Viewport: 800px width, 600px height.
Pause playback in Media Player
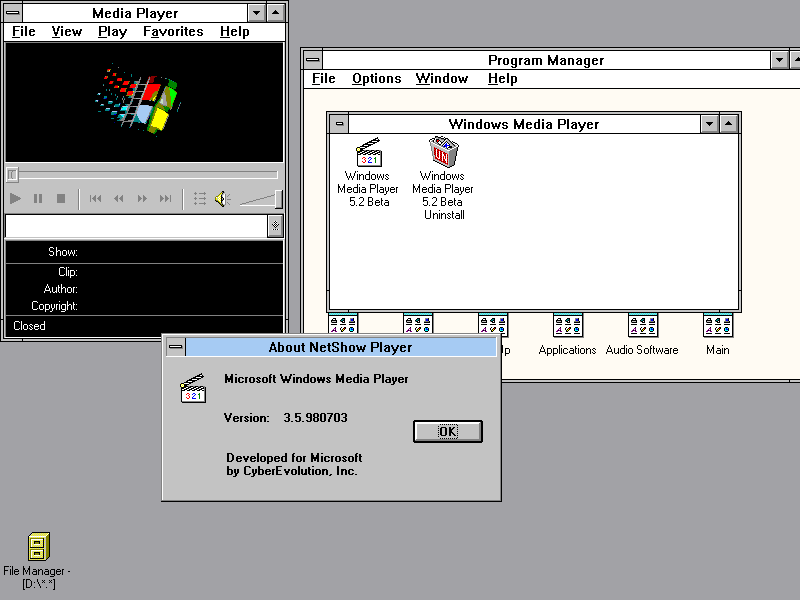[38, 198]
